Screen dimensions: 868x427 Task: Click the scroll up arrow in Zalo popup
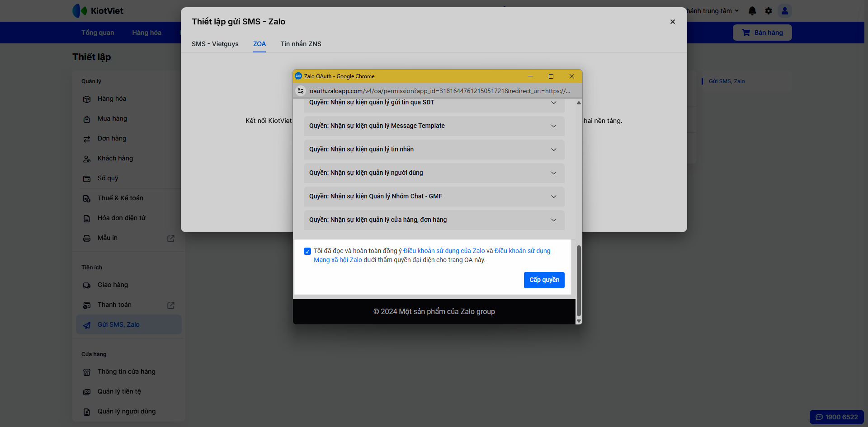coord(579,103)
